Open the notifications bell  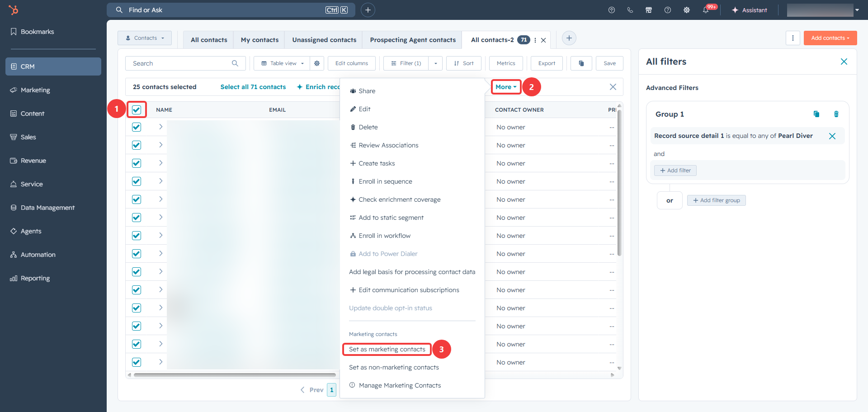pyautogui.click(x=706, y=10)
